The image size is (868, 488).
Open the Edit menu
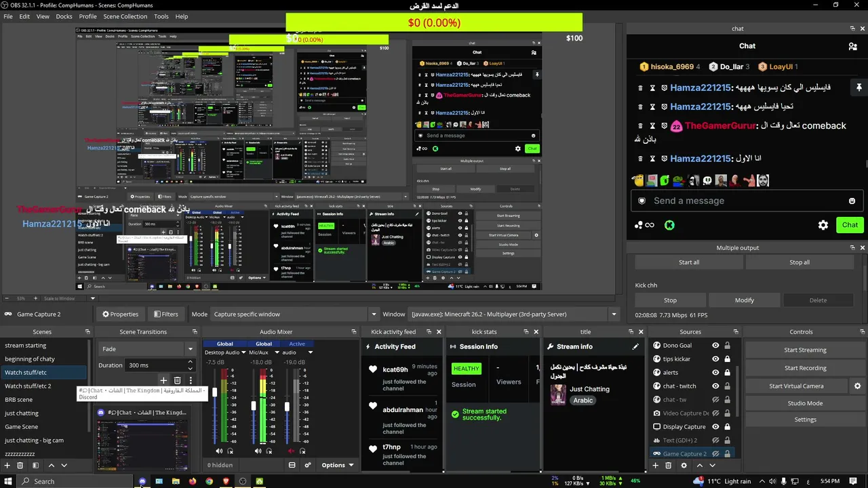24,16
